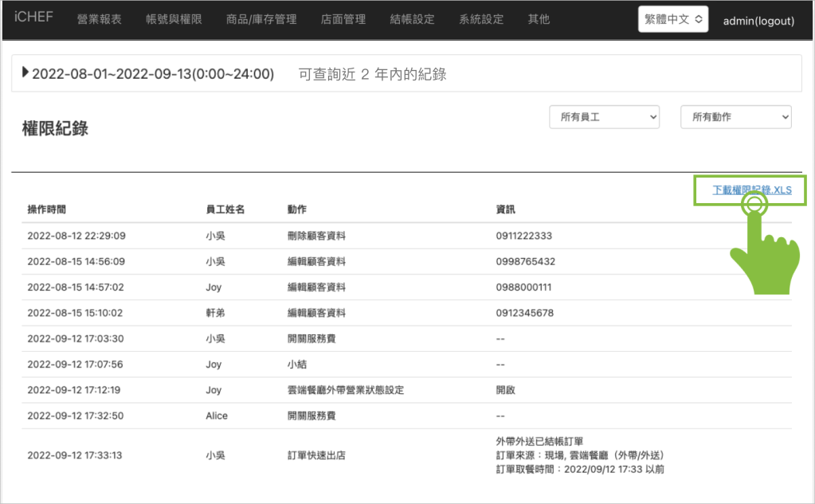Open the 所有動作 action filter dropdown
This screenshot has width=815, height=504.
point(735,117)
